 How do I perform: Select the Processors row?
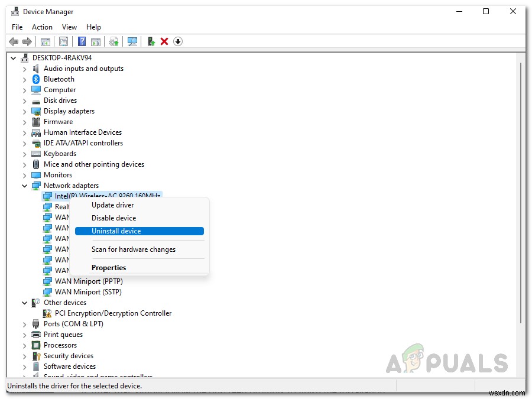tap(60, 345)
